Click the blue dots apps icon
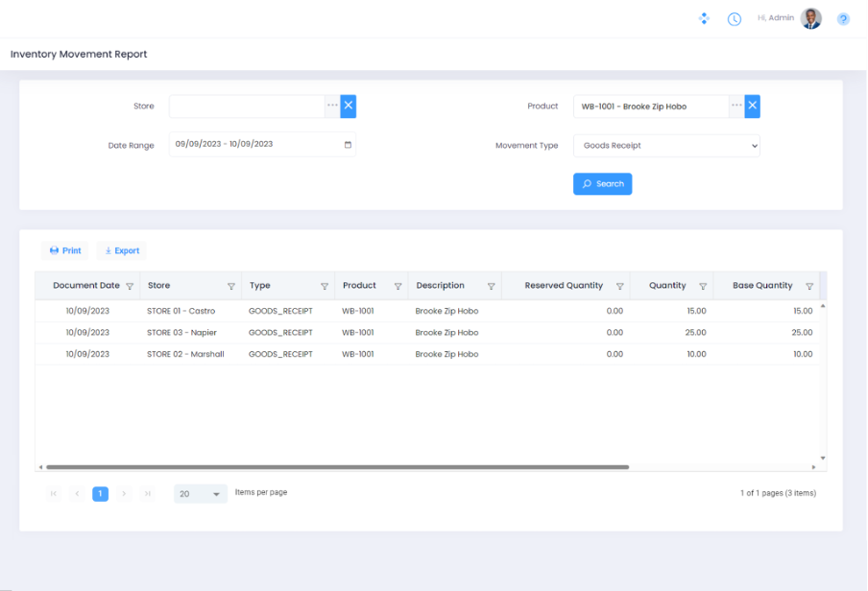868x591 pixels. [704, 18]
